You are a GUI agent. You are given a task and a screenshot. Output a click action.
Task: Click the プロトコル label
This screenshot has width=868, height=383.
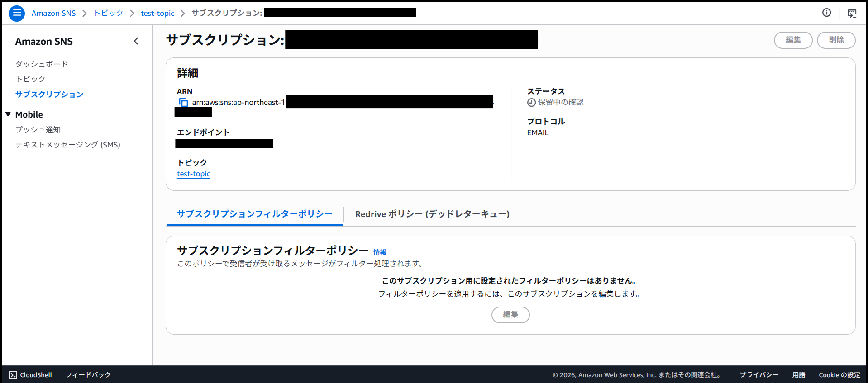coord(546,122)
